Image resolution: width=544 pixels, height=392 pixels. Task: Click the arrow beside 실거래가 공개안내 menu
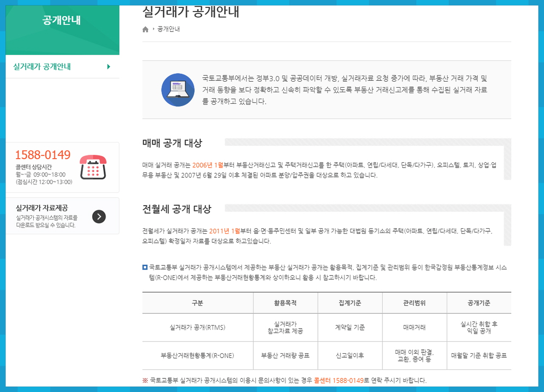click(x=109, y=67)
